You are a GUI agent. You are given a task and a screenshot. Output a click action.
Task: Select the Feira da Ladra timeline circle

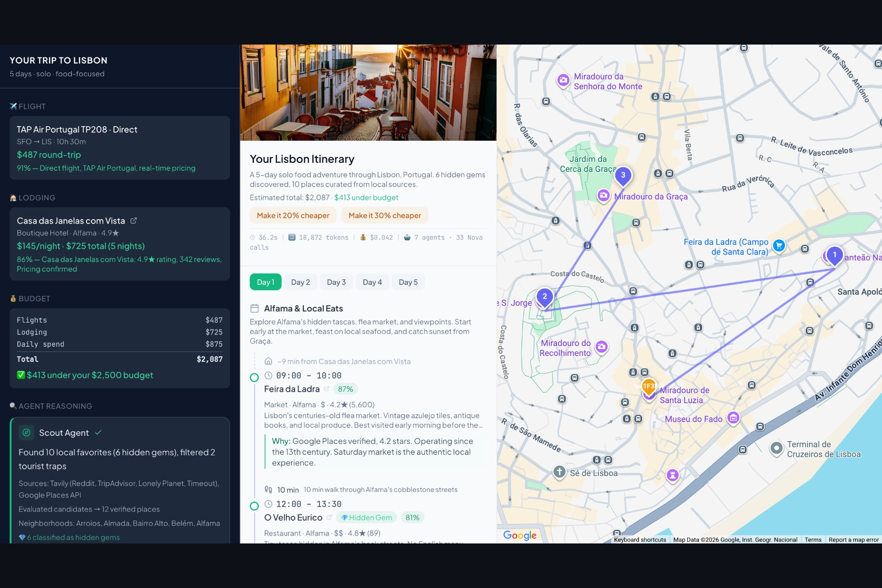[254, 378]
